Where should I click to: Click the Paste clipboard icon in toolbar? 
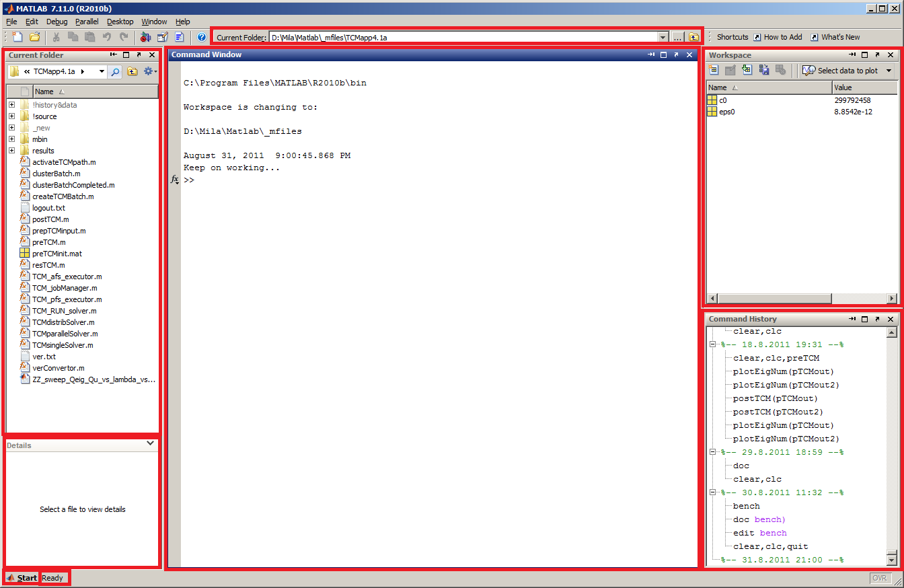click(x=89, y=37)
